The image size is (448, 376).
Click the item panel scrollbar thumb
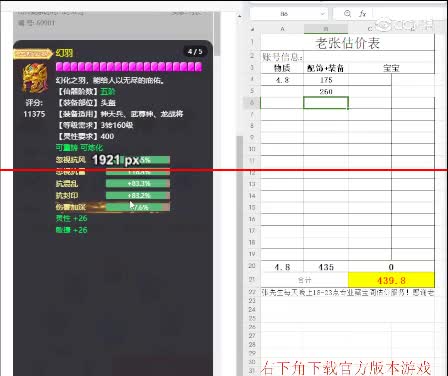[x=217, y=34]
